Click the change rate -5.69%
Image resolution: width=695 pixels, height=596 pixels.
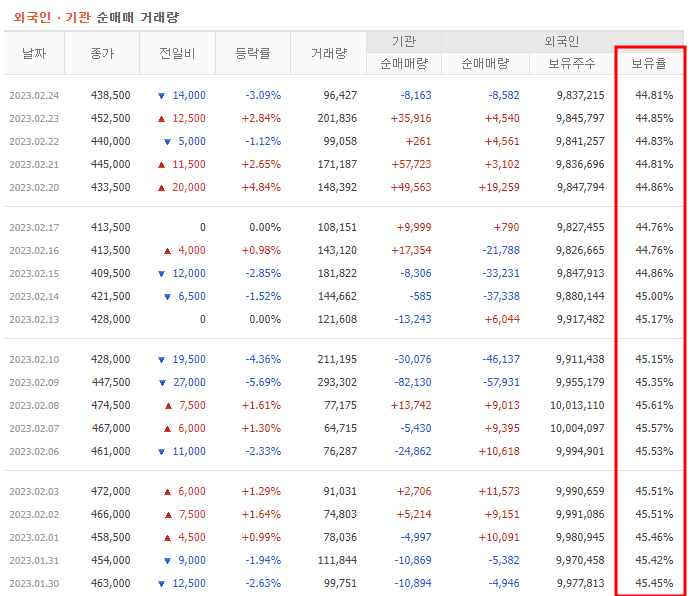(x=263, y=382)
